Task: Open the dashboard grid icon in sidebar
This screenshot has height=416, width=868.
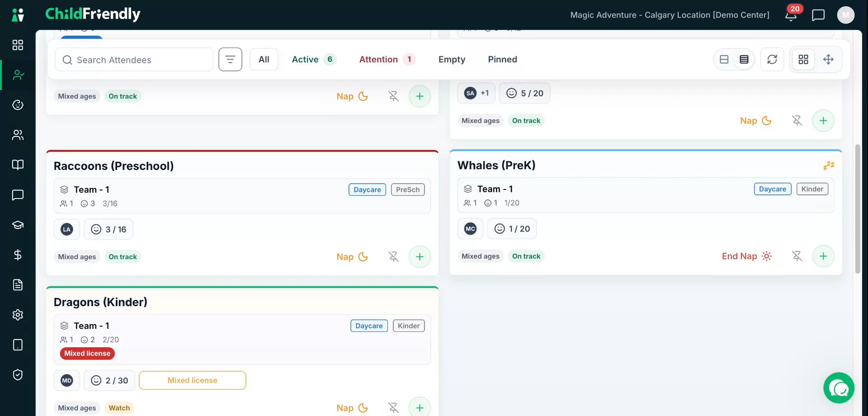Action: pos(18,45)
